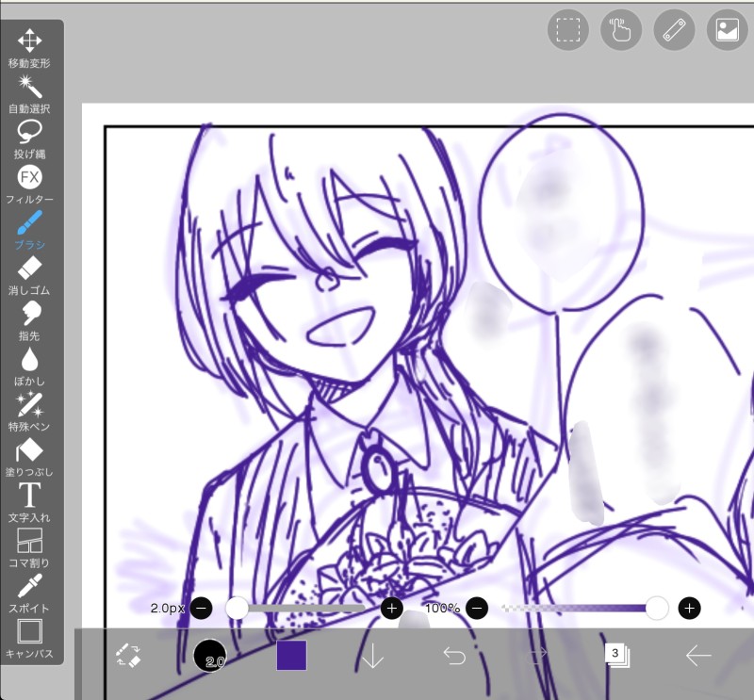
Task: Select the Eraser (消しゴム) tool
Action: [29, 275]
